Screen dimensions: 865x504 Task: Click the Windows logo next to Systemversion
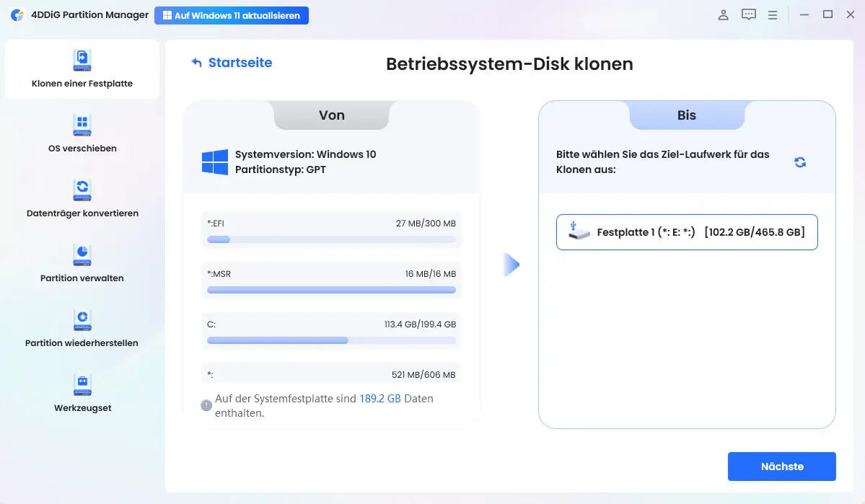coord(215,162)
